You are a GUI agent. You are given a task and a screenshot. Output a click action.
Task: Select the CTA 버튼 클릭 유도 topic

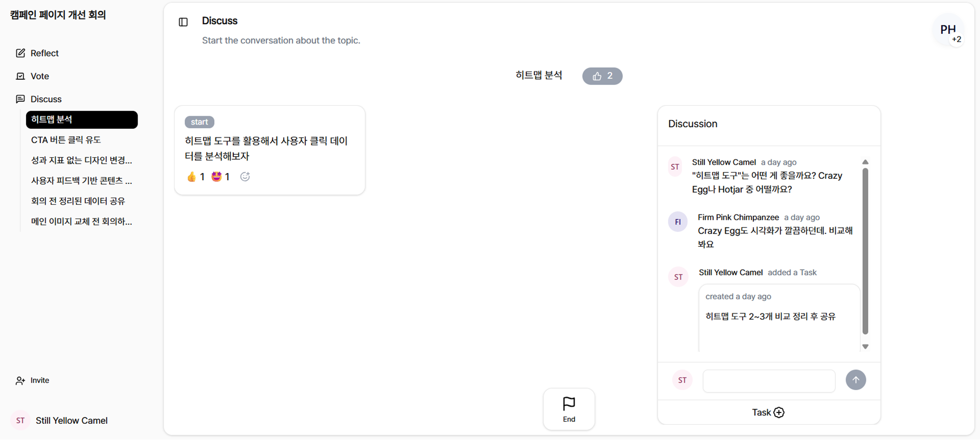point(66,140)
